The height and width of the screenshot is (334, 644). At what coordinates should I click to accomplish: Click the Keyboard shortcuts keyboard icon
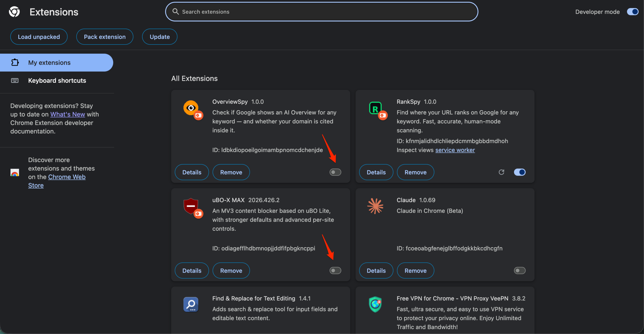pos(15,80)
